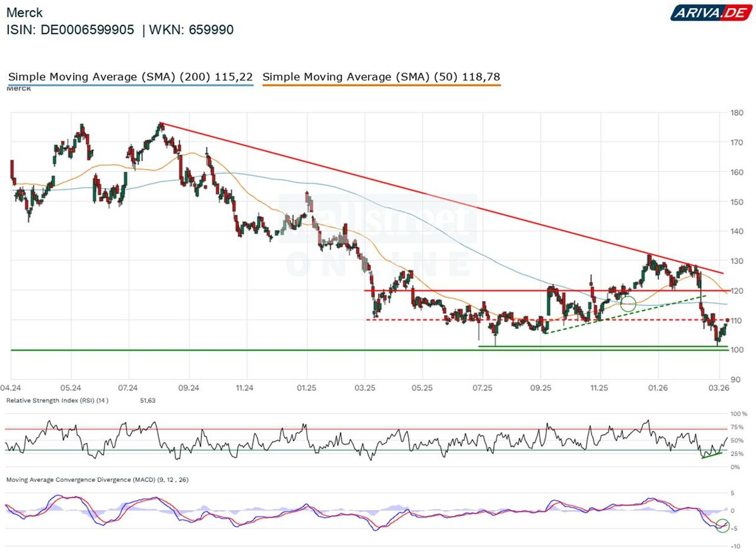Image resolution: width=756 pixels, height=555 pixels.
Task: Click the 03.25 date axis label
Action: pos(365,389)
